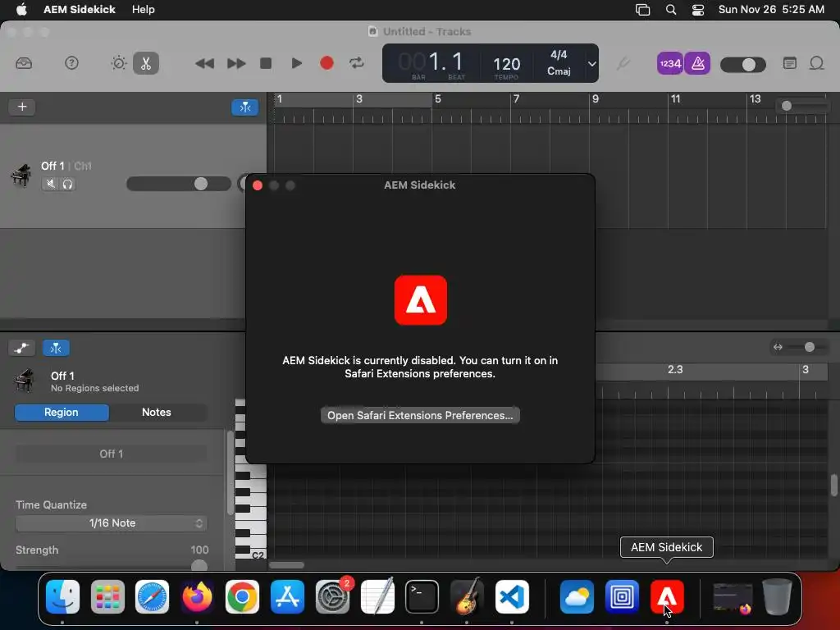This screenshot has height=630, width=840.
Task: Open GarageBand Quick Help button
Action: point(71,63)
